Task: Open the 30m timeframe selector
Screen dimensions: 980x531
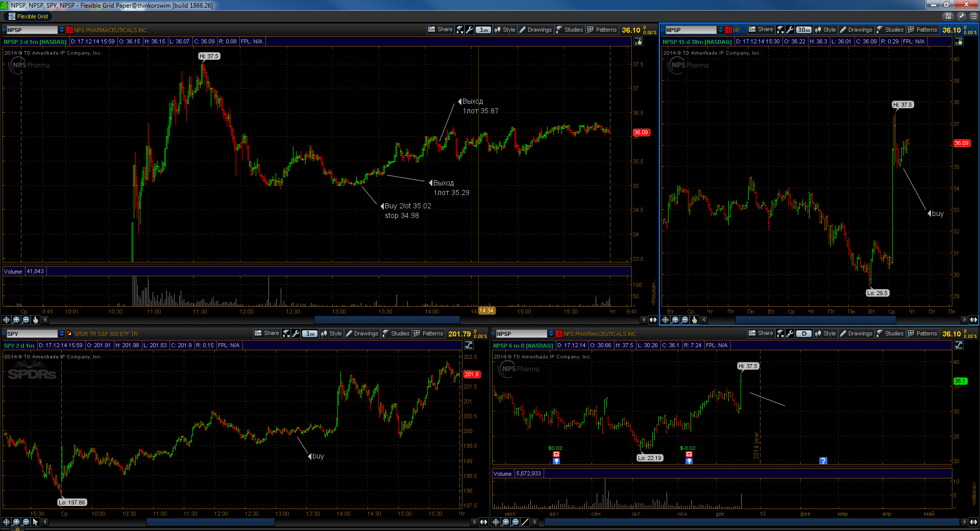Action: pyautogui.click(x=803, y=30)
